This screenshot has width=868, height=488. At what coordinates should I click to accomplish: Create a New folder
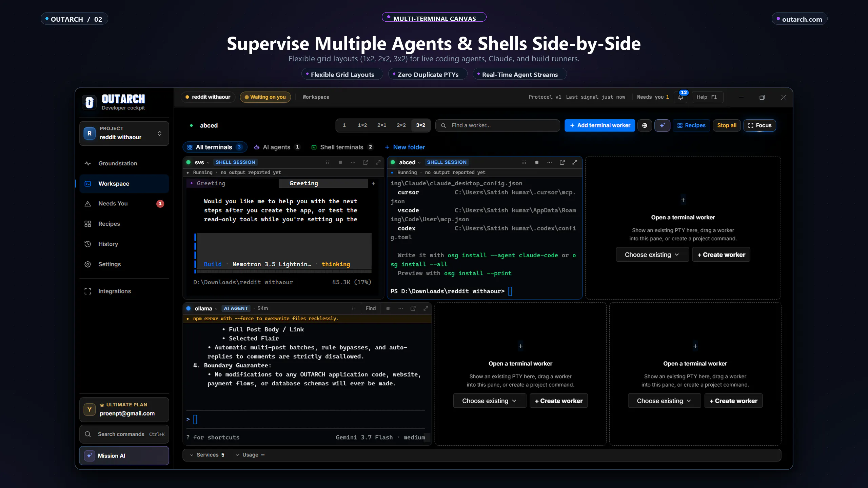pyautogui.click(x=405, y=147)
